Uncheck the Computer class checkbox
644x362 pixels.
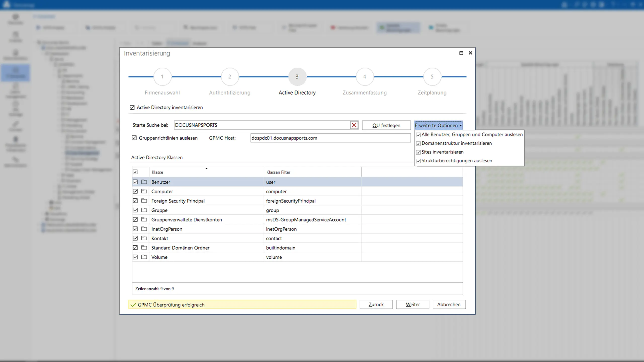click(x=135, y=191)
